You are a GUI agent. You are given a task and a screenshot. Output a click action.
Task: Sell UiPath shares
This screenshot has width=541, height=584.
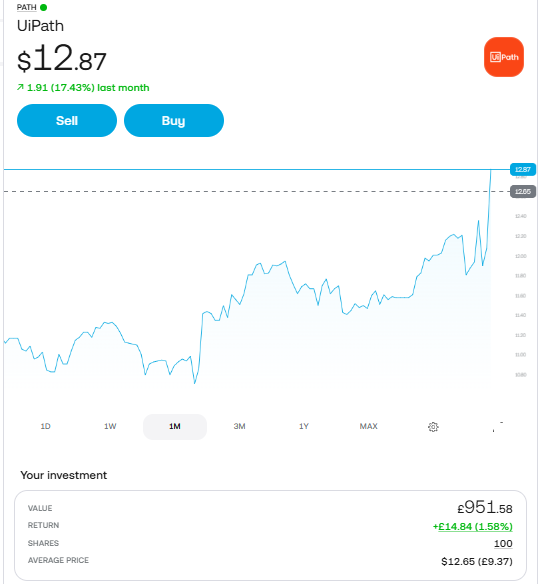(67, 120)
